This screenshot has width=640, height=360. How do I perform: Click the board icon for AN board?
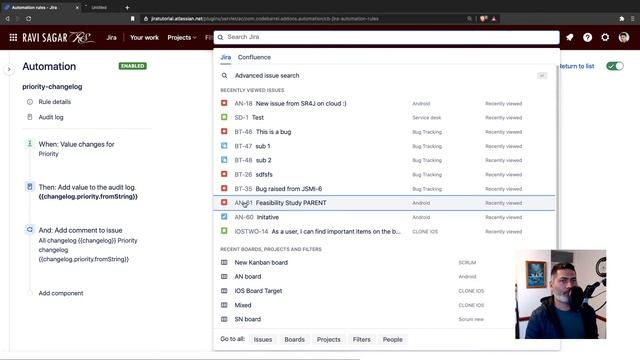point(224,276)
